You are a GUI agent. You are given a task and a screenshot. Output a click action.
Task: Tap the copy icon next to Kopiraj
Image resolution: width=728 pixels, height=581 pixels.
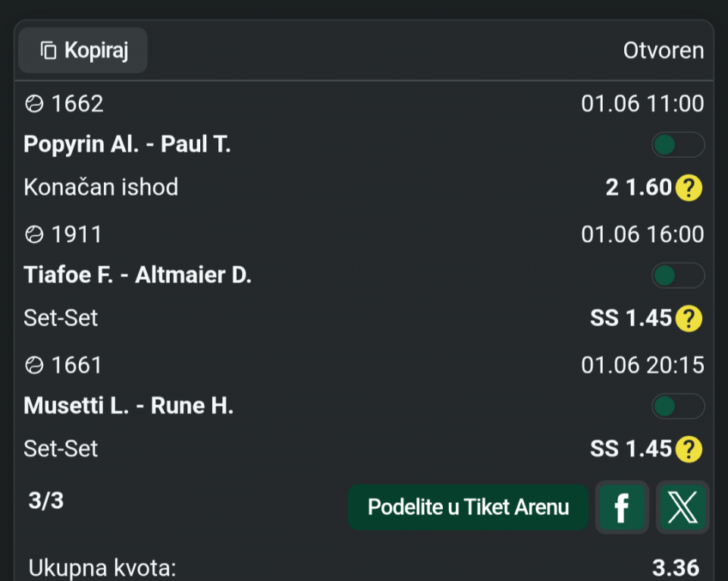(x=49, y=50)
